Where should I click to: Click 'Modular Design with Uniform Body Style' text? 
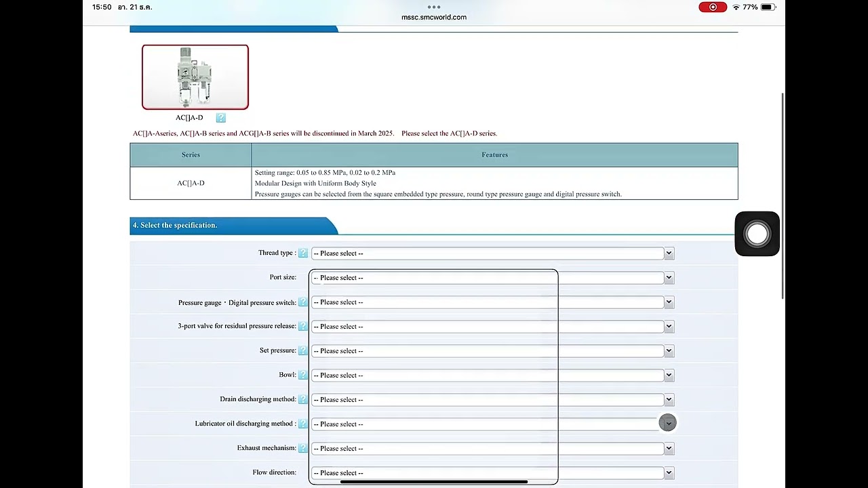tap(315, 183)
